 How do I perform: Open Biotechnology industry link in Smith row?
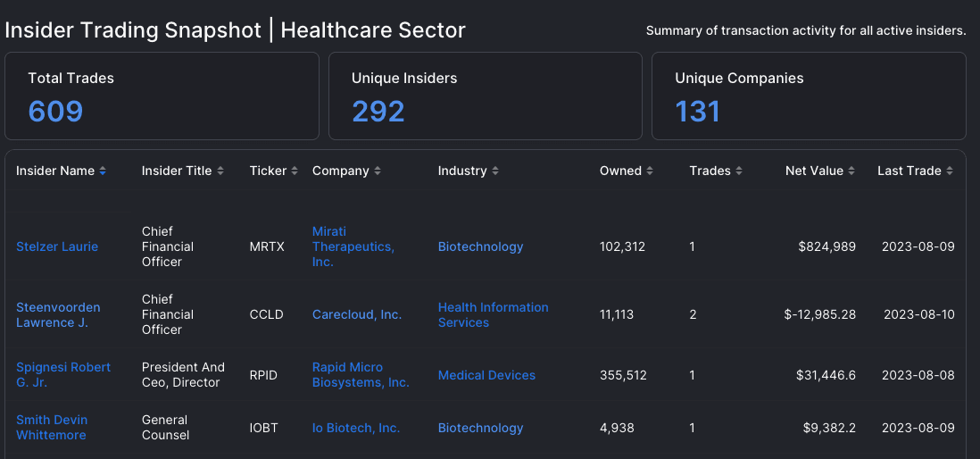click(x=480, y=428)
